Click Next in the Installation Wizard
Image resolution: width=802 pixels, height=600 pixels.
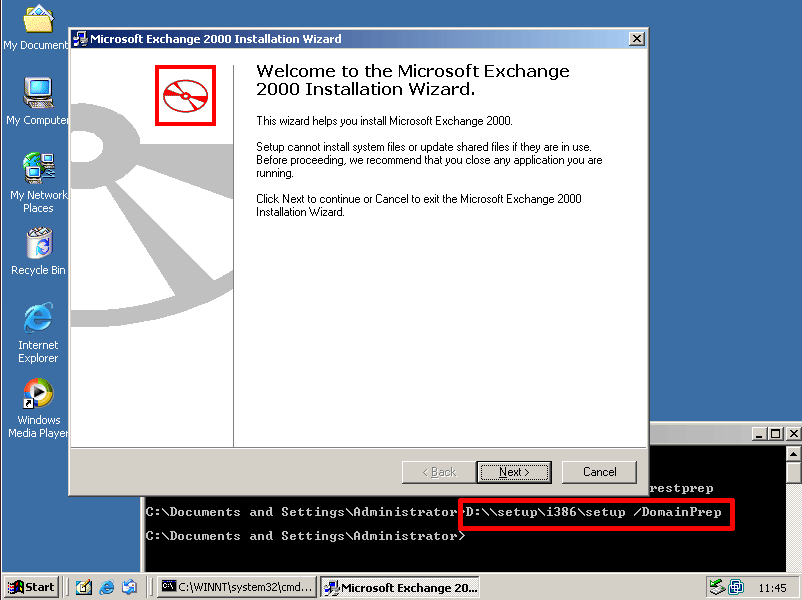click(x=514, y=472)
